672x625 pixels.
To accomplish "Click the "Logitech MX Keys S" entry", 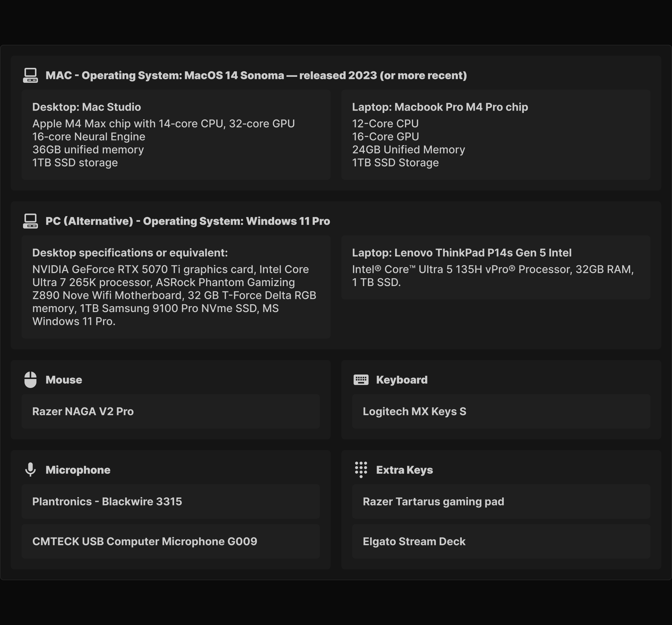I will [501, 412].
